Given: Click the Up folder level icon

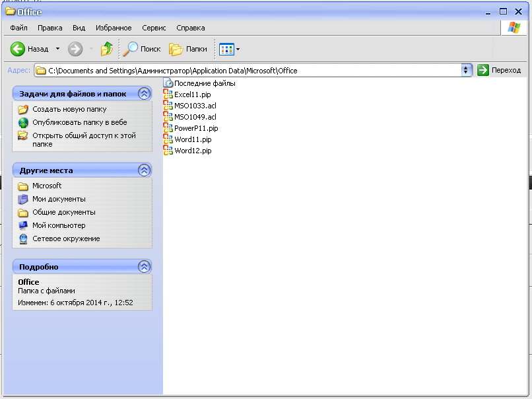Looking at the screenshot, I should pos(107,49).
